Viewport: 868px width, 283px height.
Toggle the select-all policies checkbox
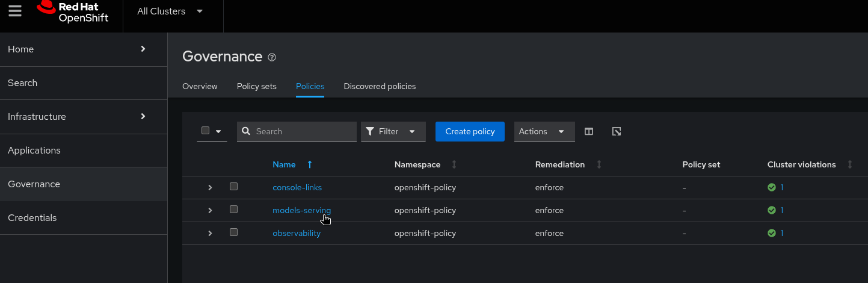205,131
